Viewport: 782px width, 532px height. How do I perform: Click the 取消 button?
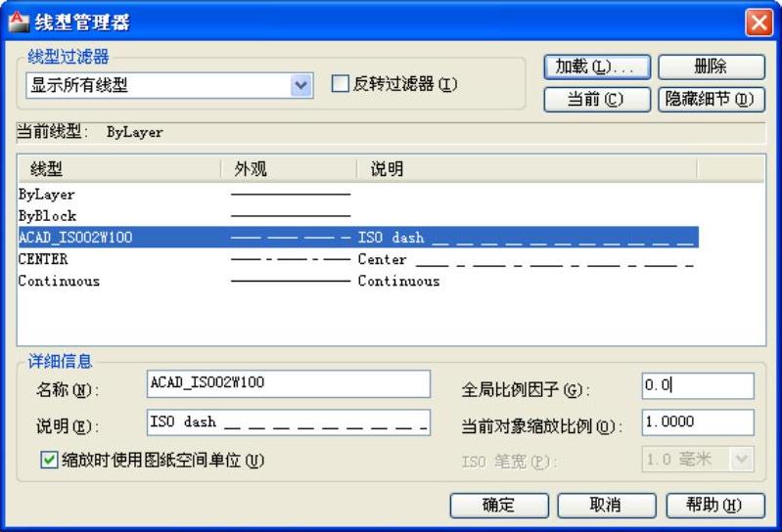pos(607,506)
